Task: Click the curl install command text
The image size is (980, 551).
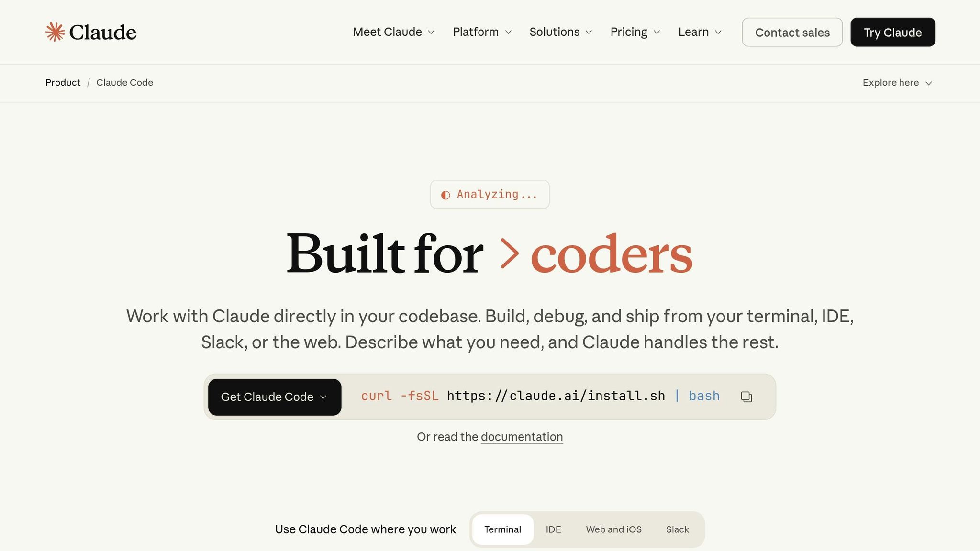Action: (x=540, y=396)
